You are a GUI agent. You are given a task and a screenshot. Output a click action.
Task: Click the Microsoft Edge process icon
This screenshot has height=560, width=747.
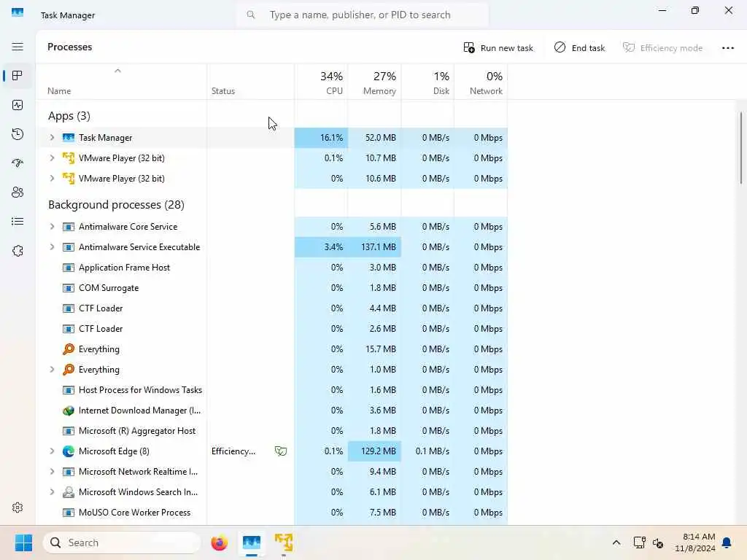69,451
